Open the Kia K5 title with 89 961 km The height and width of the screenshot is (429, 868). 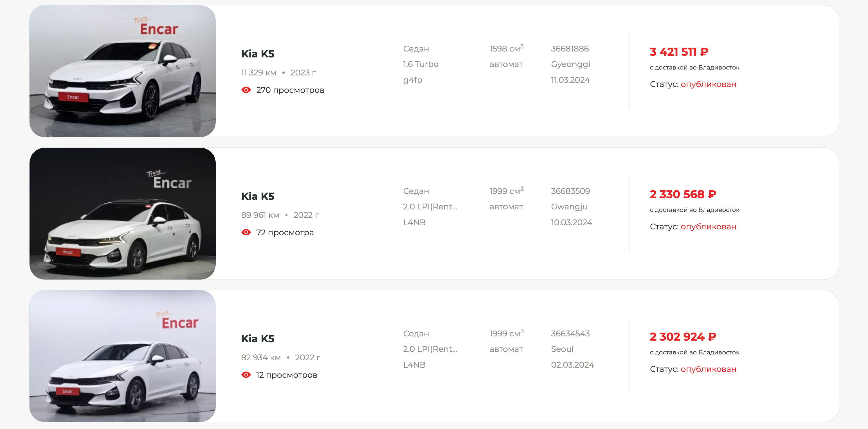(x=258, y=196)
